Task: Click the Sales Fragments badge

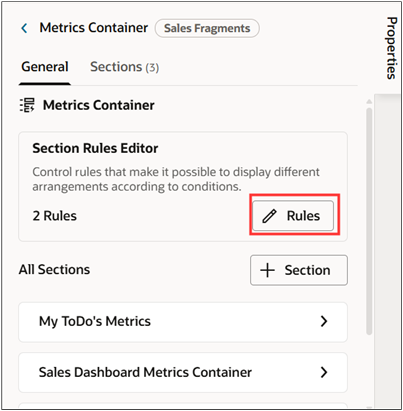Action: point(207,28)
